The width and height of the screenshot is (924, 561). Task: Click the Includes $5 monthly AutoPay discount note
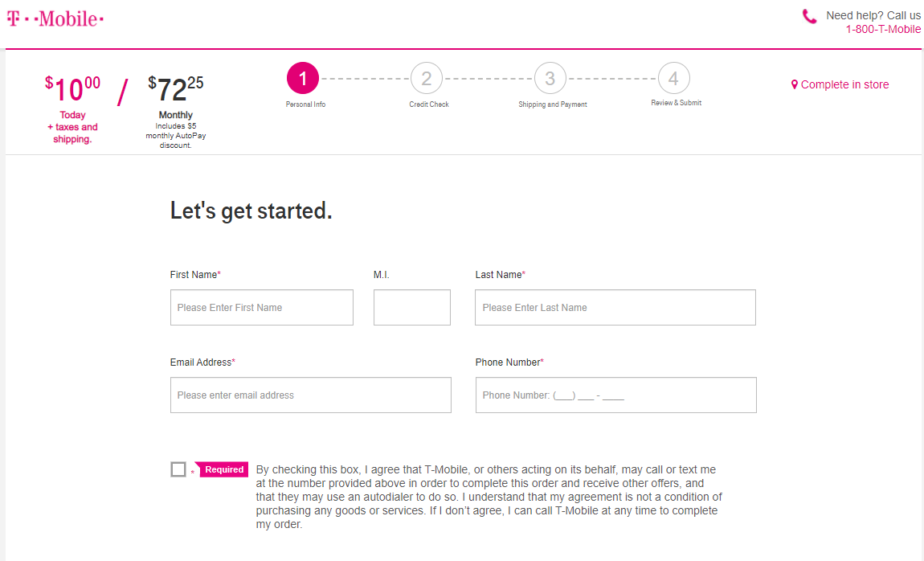pyautogui.click(x=176, y=136)
